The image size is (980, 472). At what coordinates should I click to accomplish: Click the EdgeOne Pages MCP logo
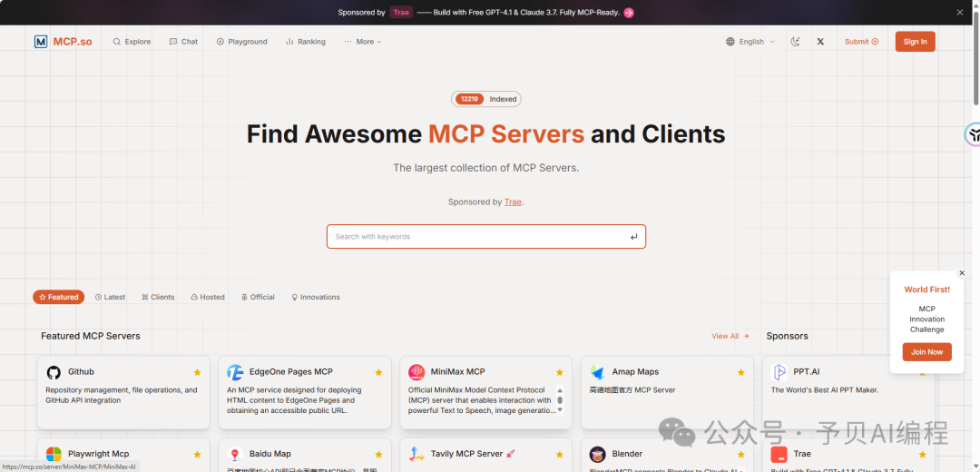point(235,372)
